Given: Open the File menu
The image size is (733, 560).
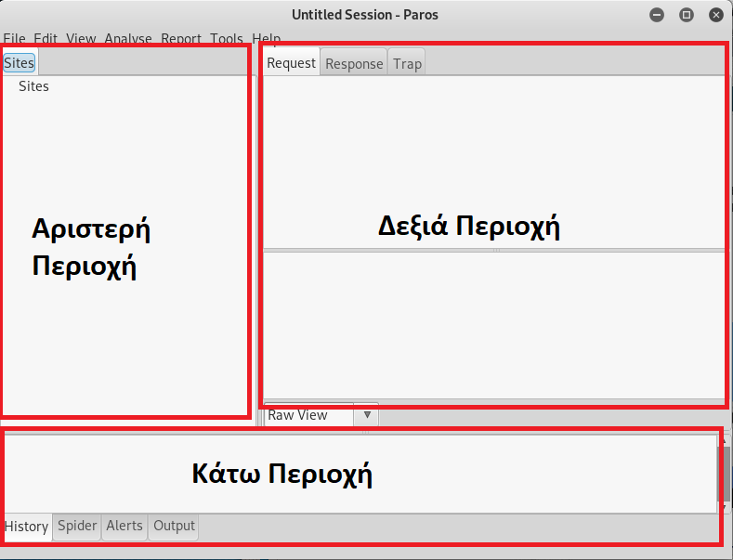Looking at the screenshot, I should coord(14,38).
